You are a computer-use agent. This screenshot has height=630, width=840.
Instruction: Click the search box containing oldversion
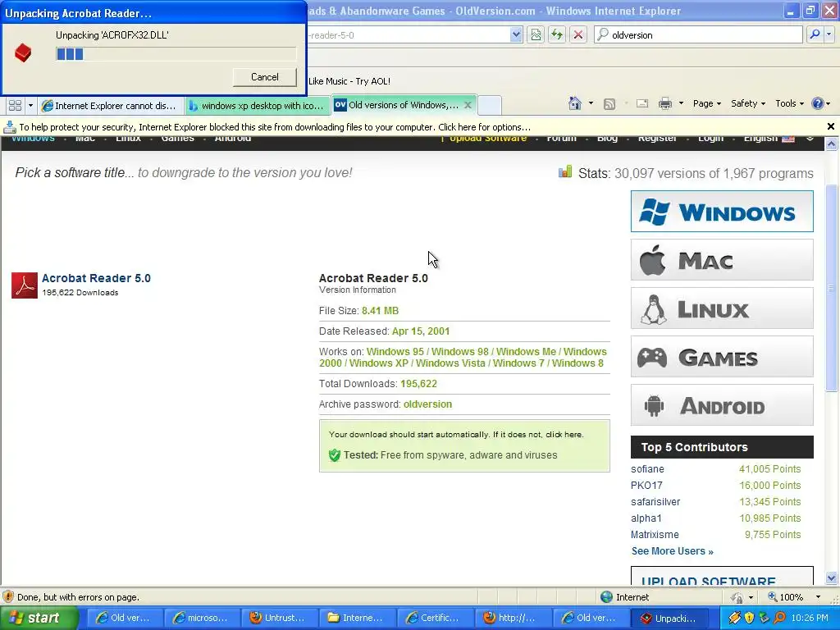(x=699, y=34)
